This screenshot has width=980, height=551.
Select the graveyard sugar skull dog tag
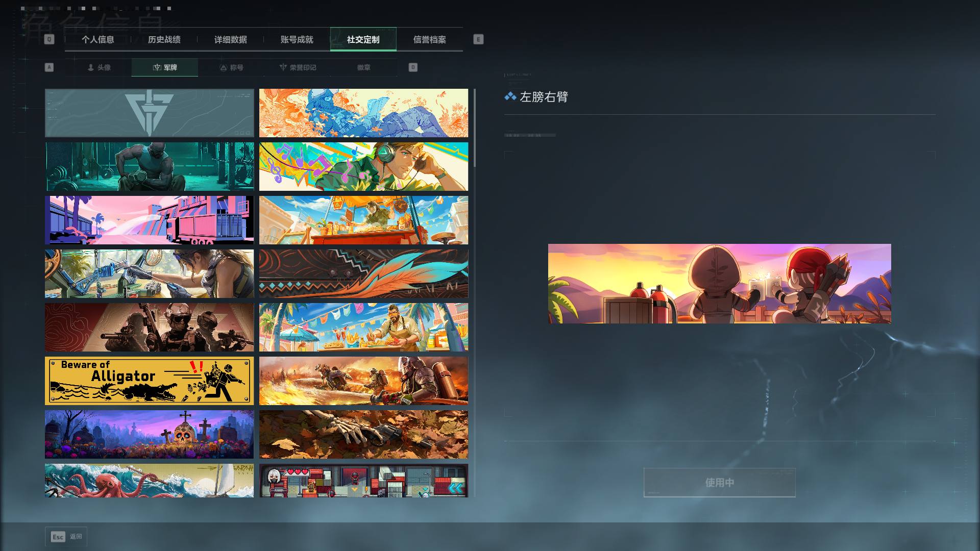tap(149, 435)
